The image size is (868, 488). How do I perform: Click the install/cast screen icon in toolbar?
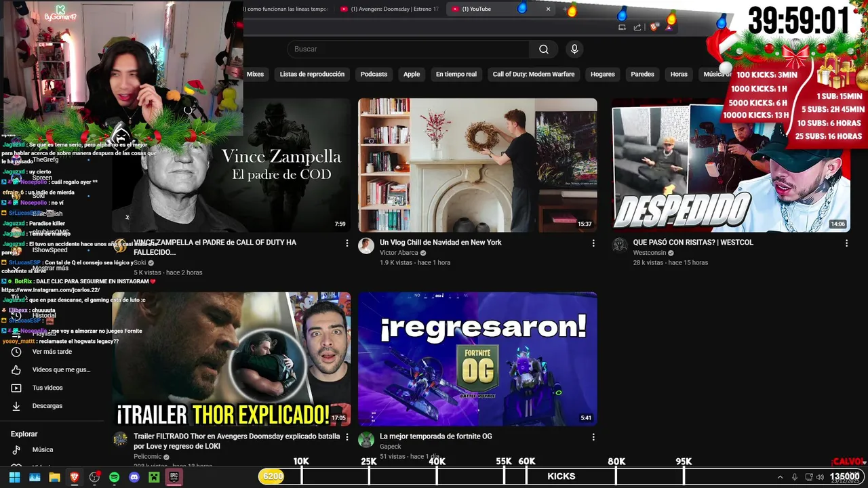coord(622,27)
